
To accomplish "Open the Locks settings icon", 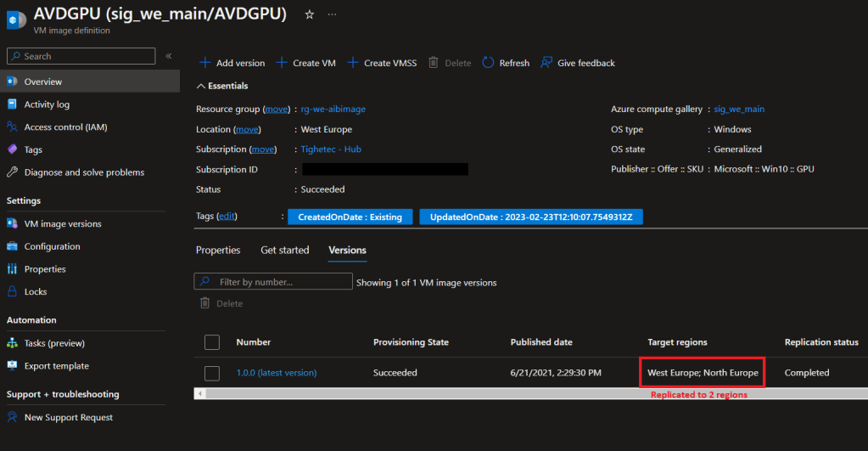I will pos(12,291).
